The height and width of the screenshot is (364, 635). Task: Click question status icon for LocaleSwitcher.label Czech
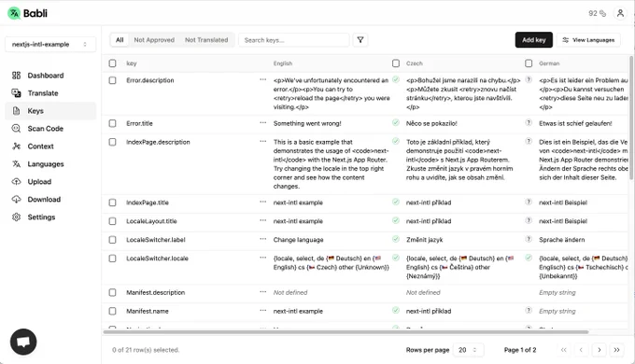click(529, 239)
